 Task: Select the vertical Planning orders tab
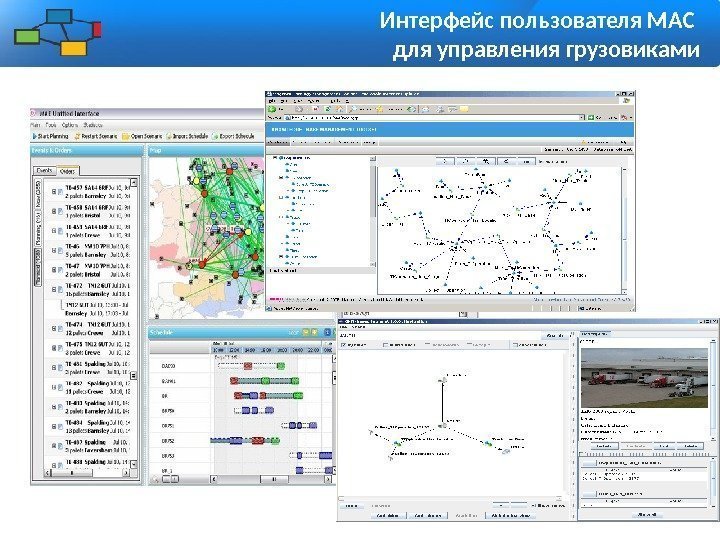tap(39, 228)
